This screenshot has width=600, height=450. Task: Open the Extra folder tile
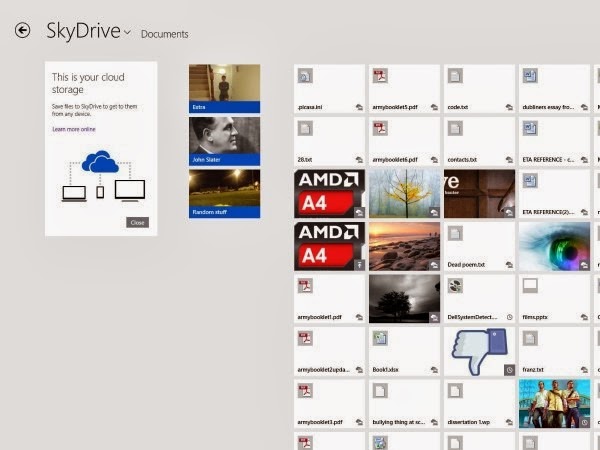(225, 88)
